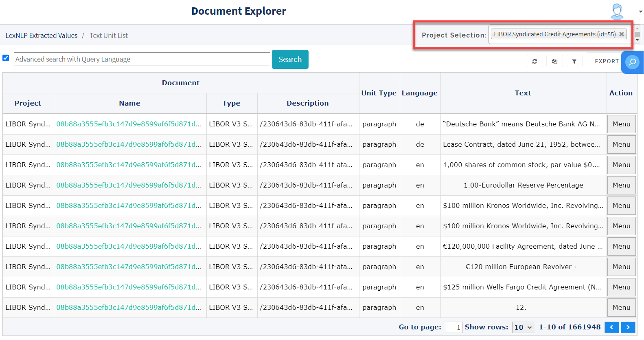Click the scrollbar up arrow near Project Selection
The image size is (644, 340).
pos(637,29)
